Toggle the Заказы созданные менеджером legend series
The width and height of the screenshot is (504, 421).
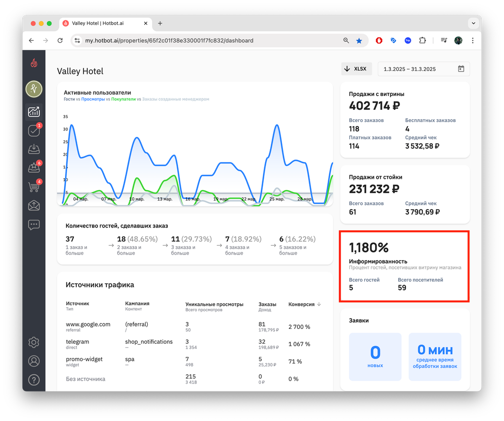(176, 99)
